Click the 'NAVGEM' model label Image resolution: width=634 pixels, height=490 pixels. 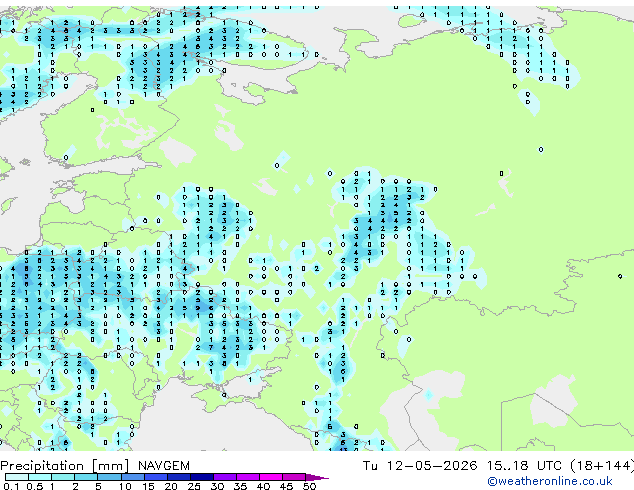point(164,466)
